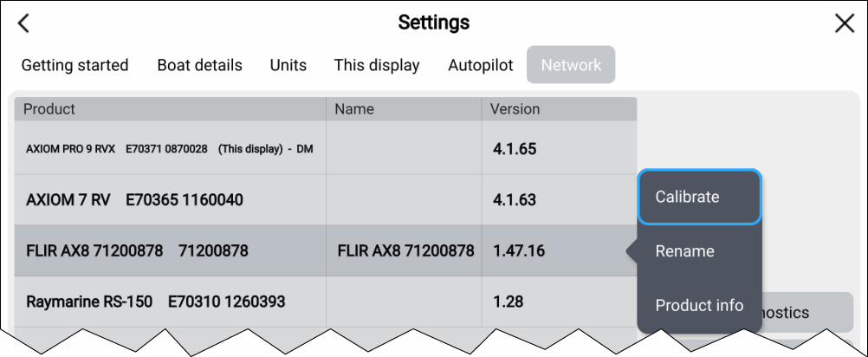Viewport: 868px width, 357px height.
Task: Click the Network tab
Action: (x=571, y=65)
